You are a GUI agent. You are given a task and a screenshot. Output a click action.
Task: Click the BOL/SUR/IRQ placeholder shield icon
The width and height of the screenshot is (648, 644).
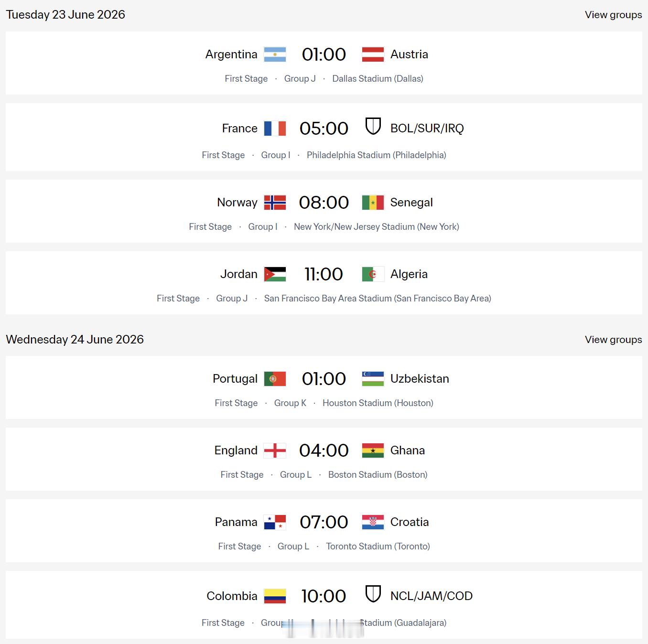[x=373, y=127]
